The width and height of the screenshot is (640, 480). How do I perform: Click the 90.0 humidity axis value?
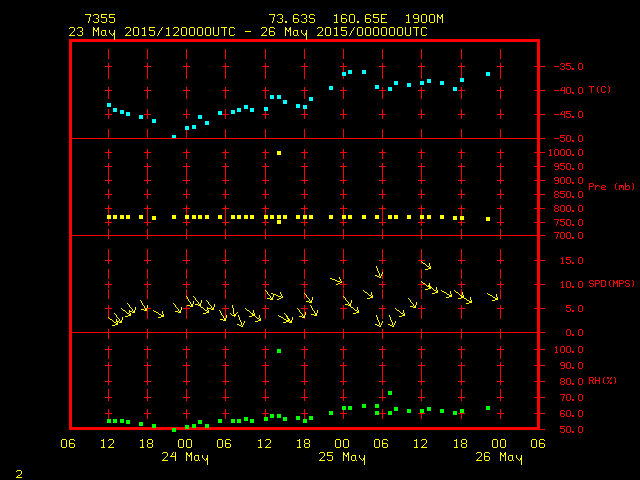tap(571, 366)
